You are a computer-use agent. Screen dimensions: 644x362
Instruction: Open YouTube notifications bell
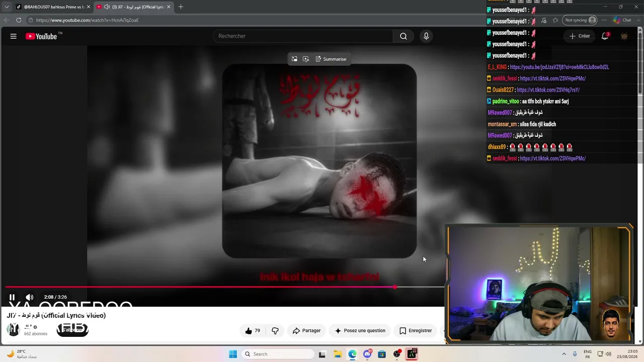tap(605, 36)
